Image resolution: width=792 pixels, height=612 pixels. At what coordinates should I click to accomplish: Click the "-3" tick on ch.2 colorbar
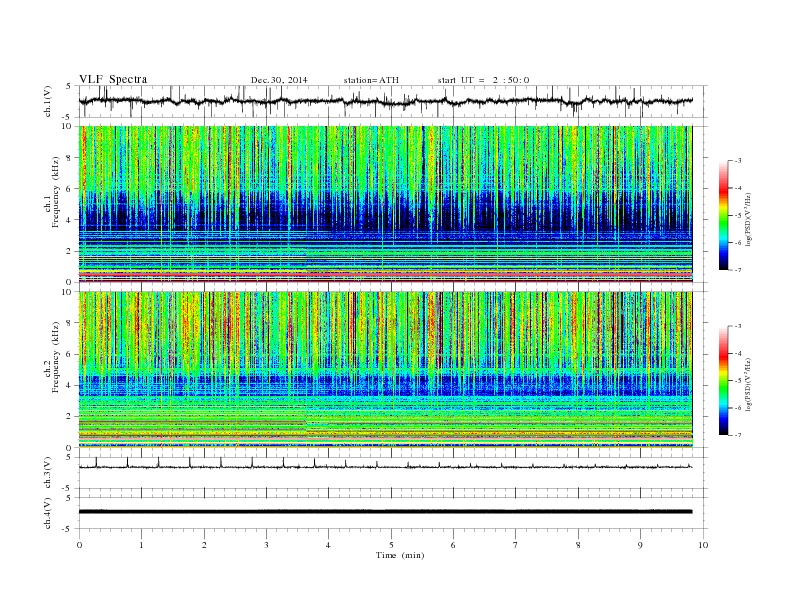738,326
